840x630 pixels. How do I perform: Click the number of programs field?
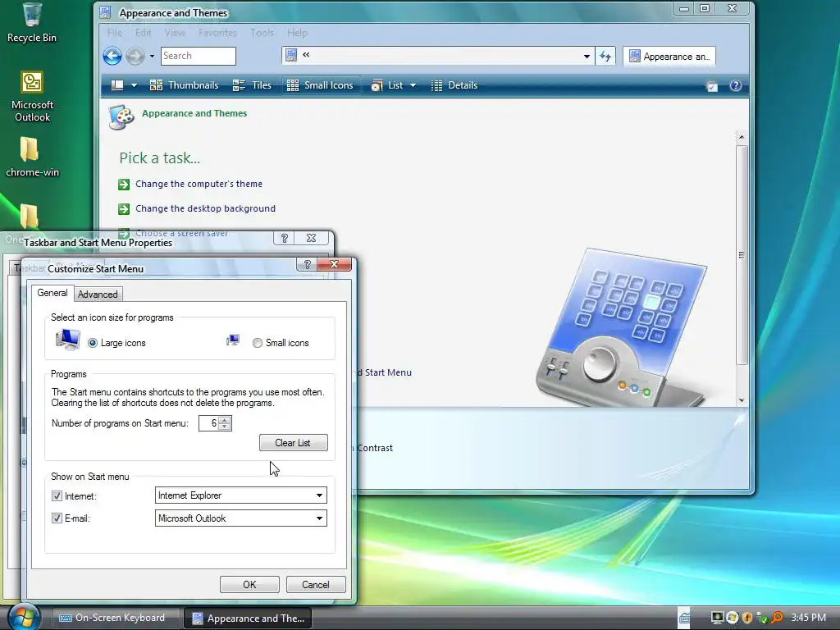point(209,423)
